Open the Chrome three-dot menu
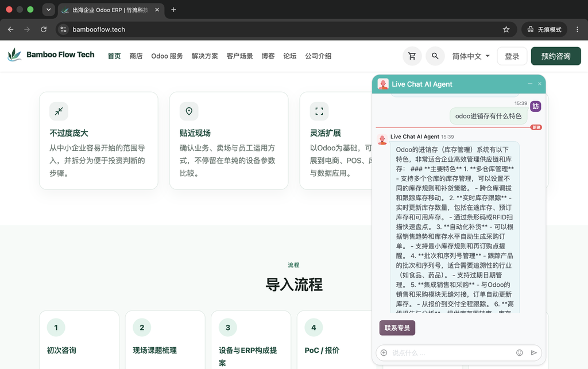This screenshot has width=588, height=369. [x=578, y=29]
